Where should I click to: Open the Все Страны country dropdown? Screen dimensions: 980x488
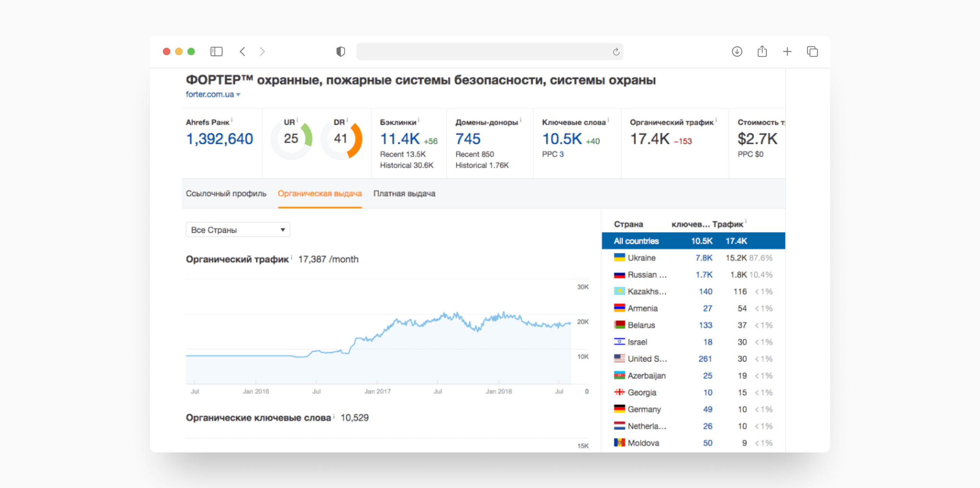(238, 230)
